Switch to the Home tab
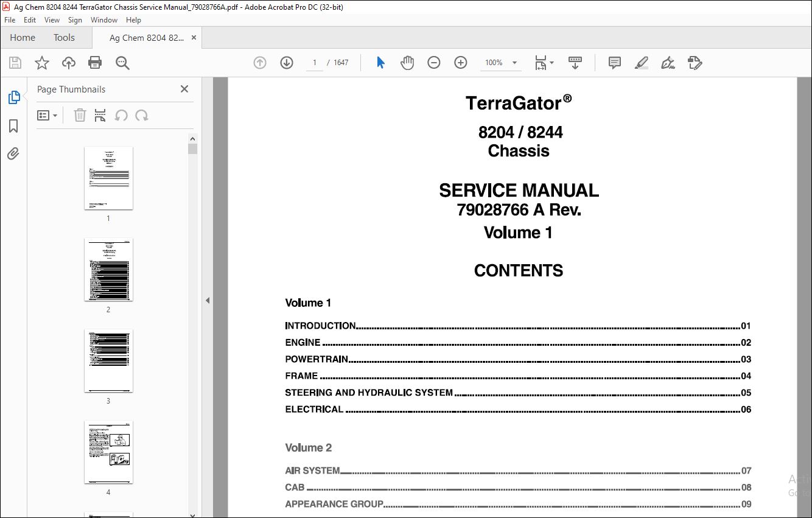Screen dimensions: 812x518 (23, 38)
